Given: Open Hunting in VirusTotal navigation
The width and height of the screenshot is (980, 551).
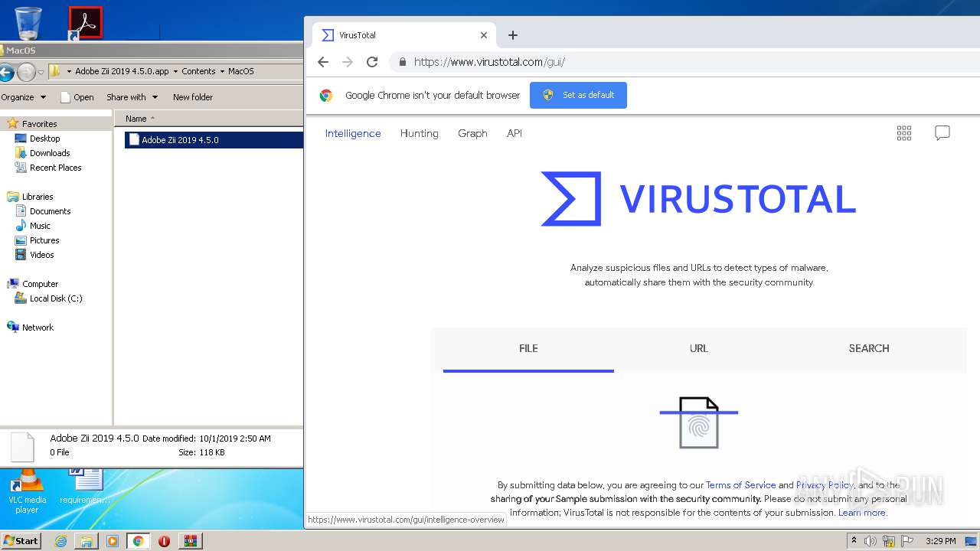Looking at the screenshot, I should [420, 133].
